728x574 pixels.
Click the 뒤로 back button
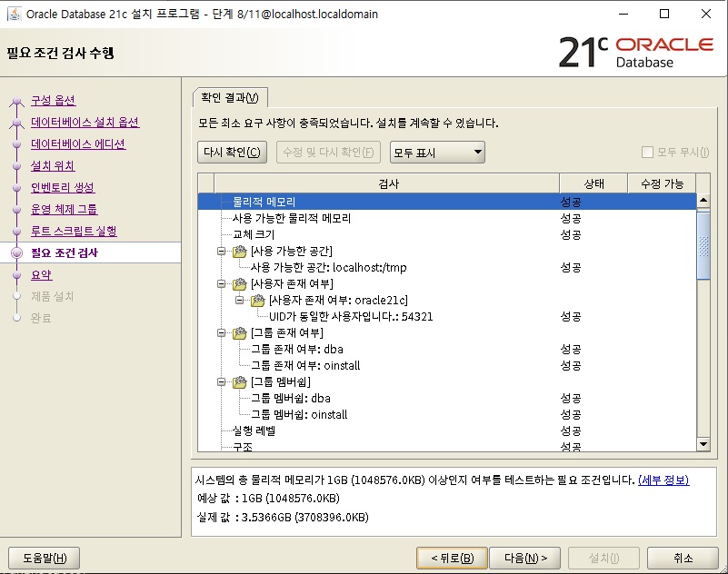point(453,558)
